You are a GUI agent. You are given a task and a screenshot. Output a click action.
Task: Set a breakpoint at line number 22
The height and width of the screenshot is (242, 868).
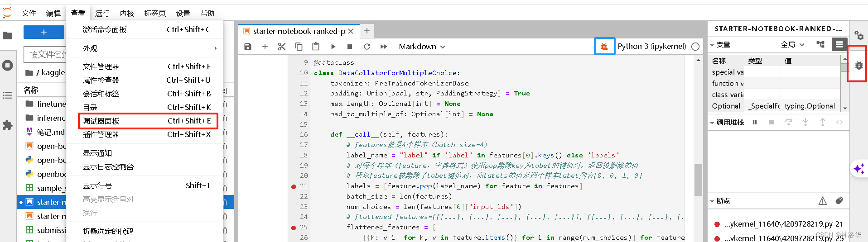coord(304,196)
